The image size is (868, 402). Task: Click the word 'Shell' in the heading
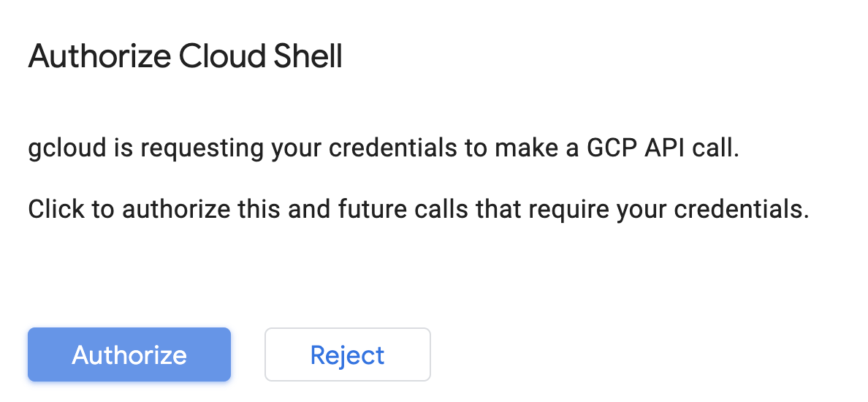pyautogui.click(x=306, y=56)
